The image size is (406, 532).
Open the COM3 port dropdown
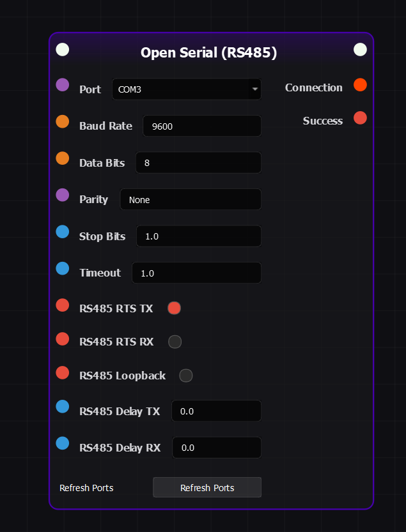[186, 89]
